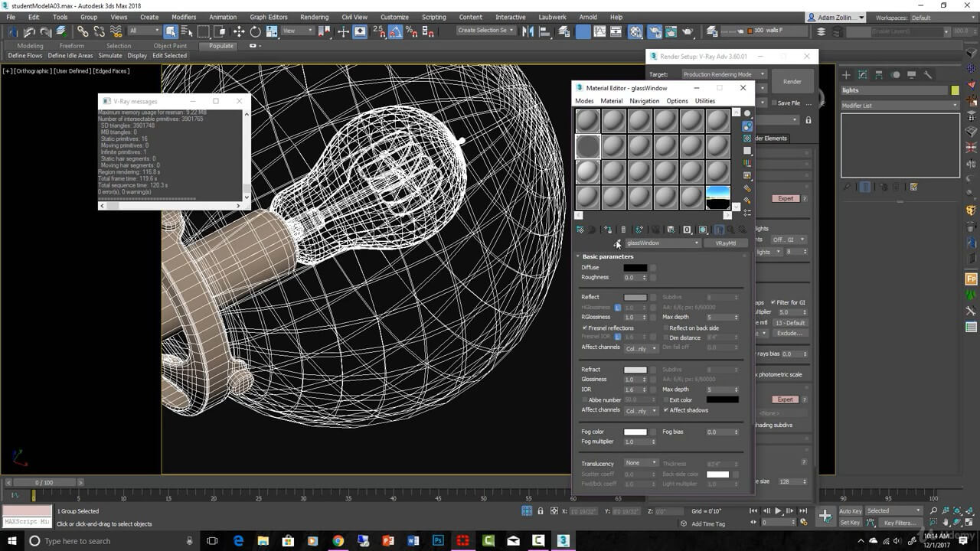Open Production Rendering Mode target dropdown
This screenshot has height=551, width=980.
click(x=724, y=74)
